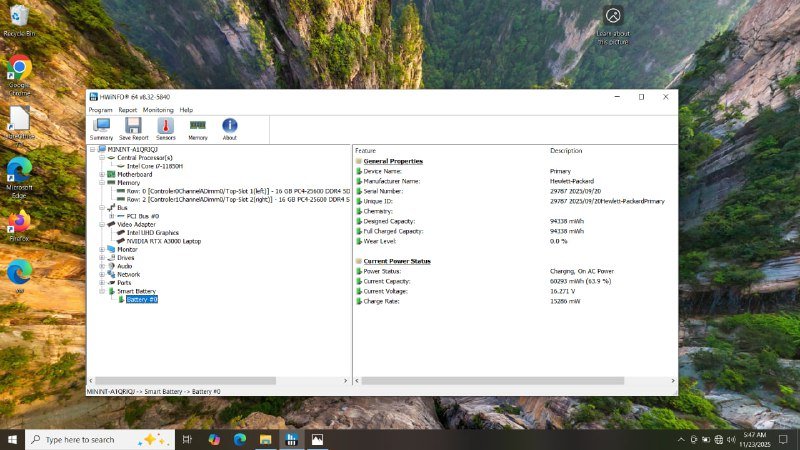Expand the Drives tree node

point(102,257)
